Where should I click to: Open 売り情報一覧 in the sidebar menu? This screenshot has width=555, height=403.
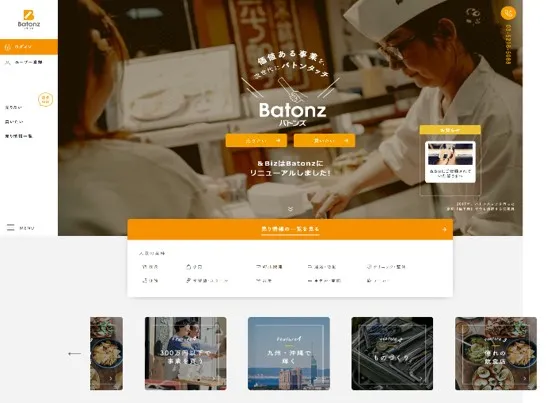19,136
